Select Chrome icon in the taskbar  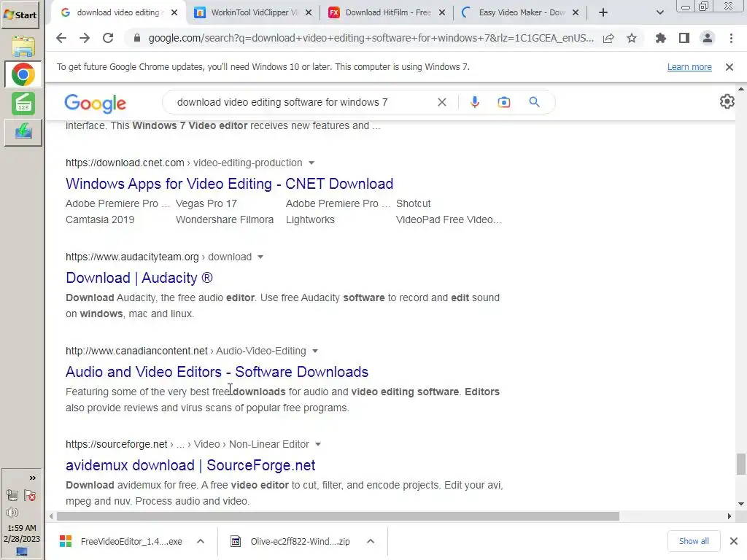click(x=23, y=75)
